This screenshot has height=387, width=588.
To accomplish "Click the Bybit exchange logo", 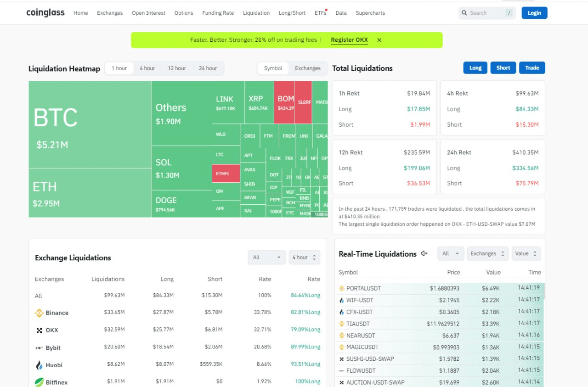I will pos(39,348).
